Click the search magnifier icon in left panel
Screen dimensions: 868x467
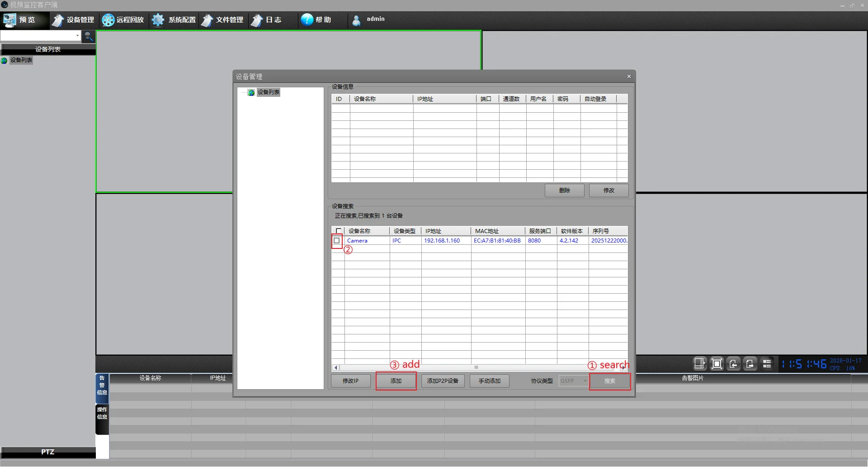click(89, 36)
